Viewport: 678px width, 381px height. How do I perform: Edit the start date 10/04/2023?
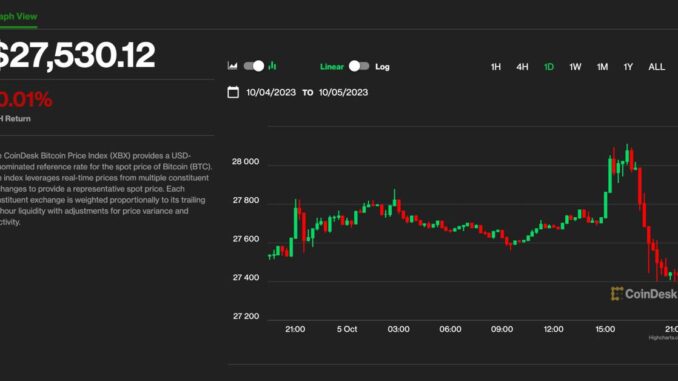point(271,93)
